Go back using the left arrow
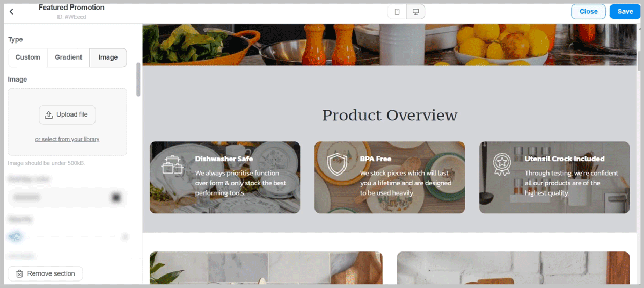This screenshot has width=644, height=288. (12, 11)
